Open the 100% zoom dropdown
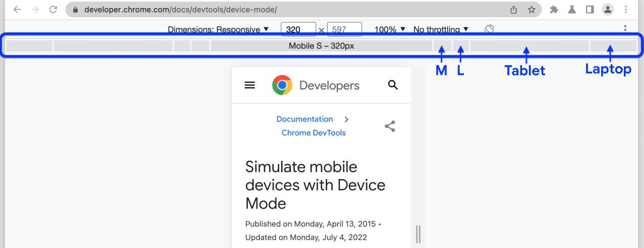Image resolution: width=644 pixels, height=248 pixels. [390, 30]
